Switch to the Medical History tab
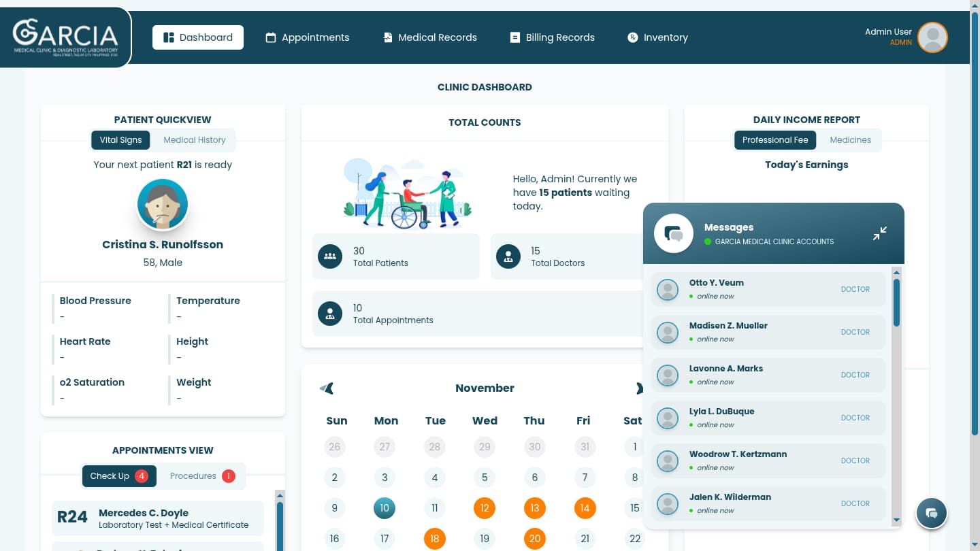 pyautogui.click(x=194, y=140)
